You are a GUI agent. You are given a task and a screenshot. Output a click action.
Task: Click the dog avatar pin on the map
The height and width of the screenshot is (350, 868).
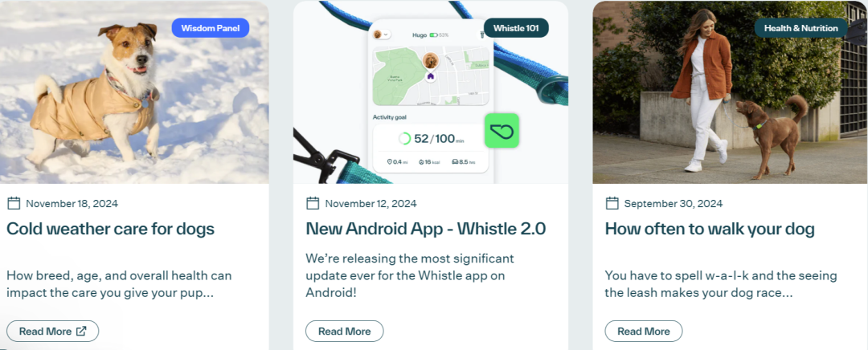tap(430, 60)
